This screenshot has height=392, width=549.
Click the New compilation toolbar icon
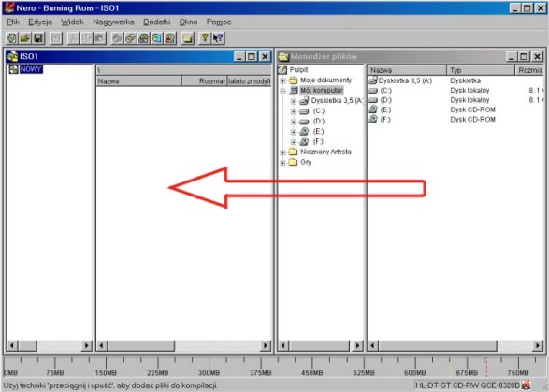pos(11,38)
